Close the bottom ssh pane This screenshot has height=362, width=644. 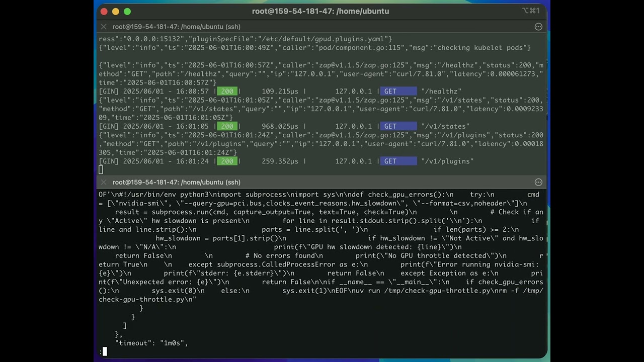click(x=104, y=182)
